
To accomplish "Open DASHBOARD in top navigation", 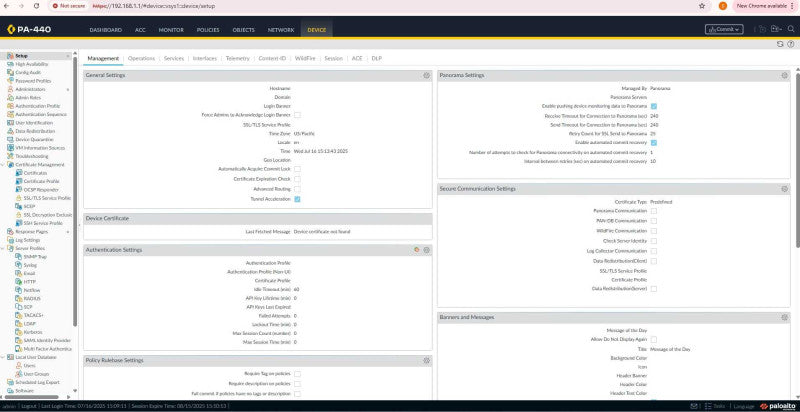I will [x=106, y=30].
